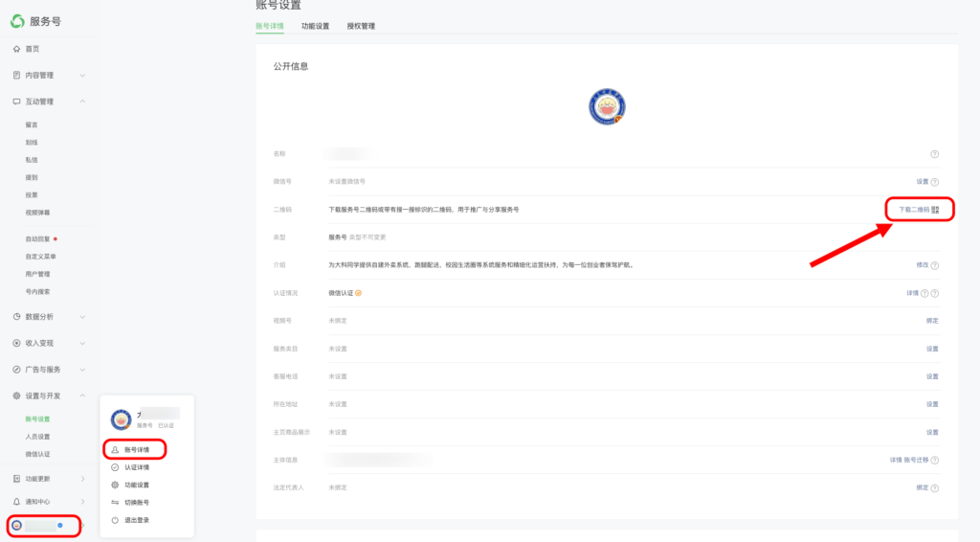This screenshot has width=980, height=542.
Task: Select 账号设置 in the sidebar
Action: [x=37, y=418]
